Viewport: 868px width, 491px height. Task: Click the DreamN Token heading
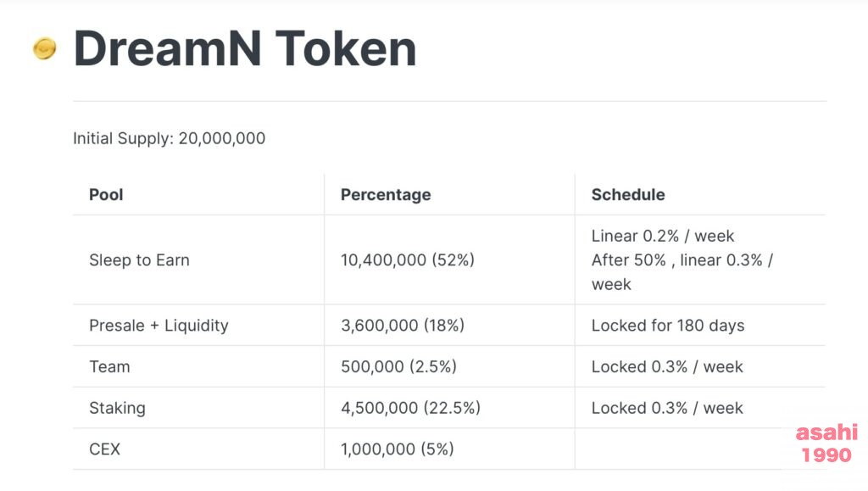[x=245, y=48]
